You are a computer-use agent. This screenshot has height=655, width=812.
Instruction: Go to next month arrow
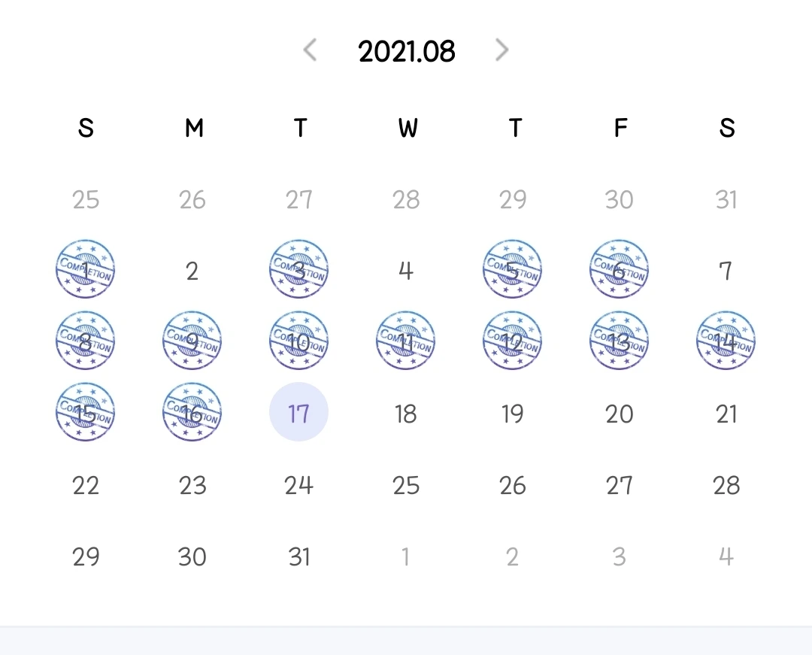502,50
